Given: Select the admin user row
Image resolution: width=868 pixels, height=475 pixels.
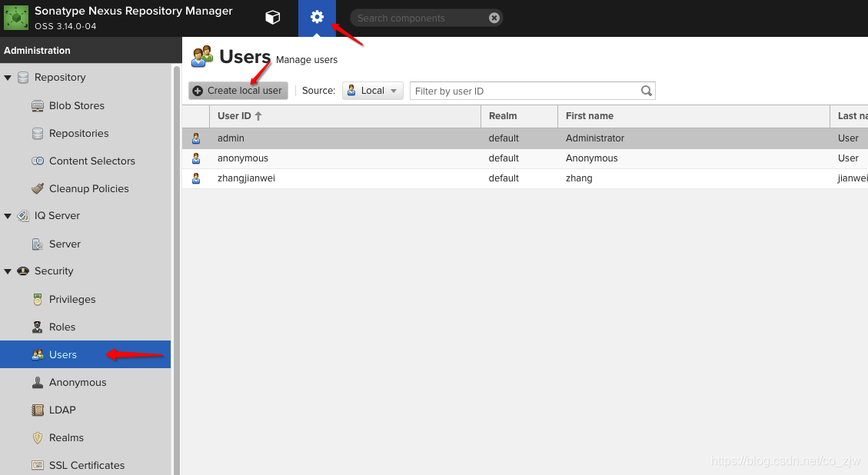Looking at the screenshot, I should tap(525, 138).
